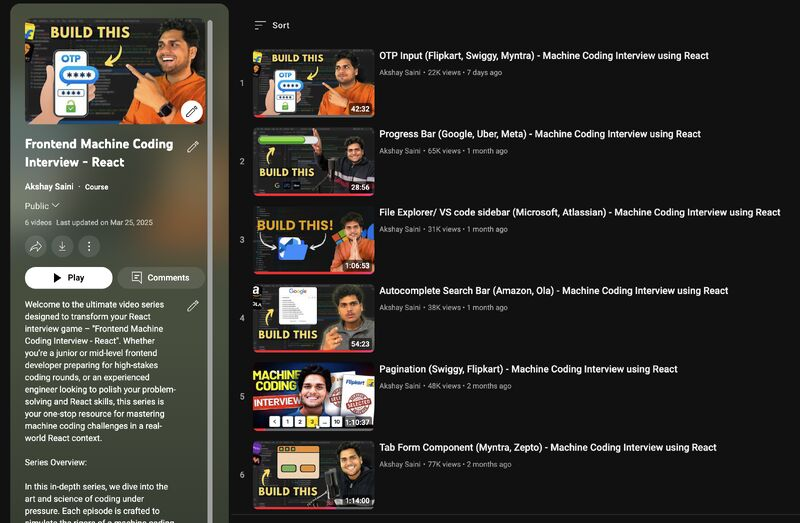Click the edit pencil on playlist thumbnail
The width and height of the screenshot is (800, 523).
coord(191,111)
